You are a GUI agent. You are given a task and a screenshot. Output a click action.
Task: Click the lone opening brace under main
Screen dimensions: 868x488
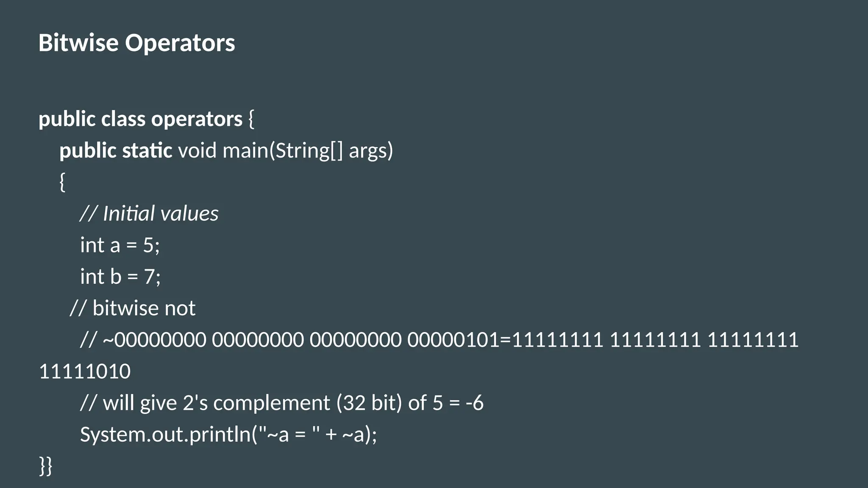point(62,182)
